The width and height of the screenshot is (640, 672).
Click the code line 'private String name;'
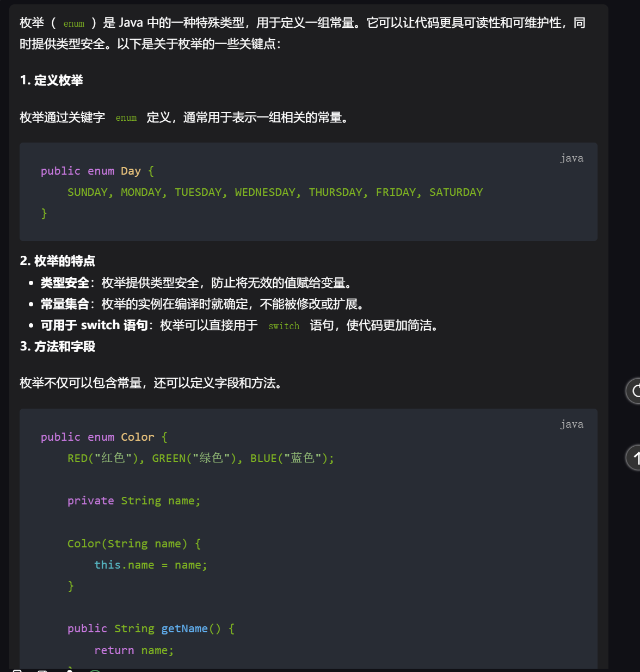(134, 501)
